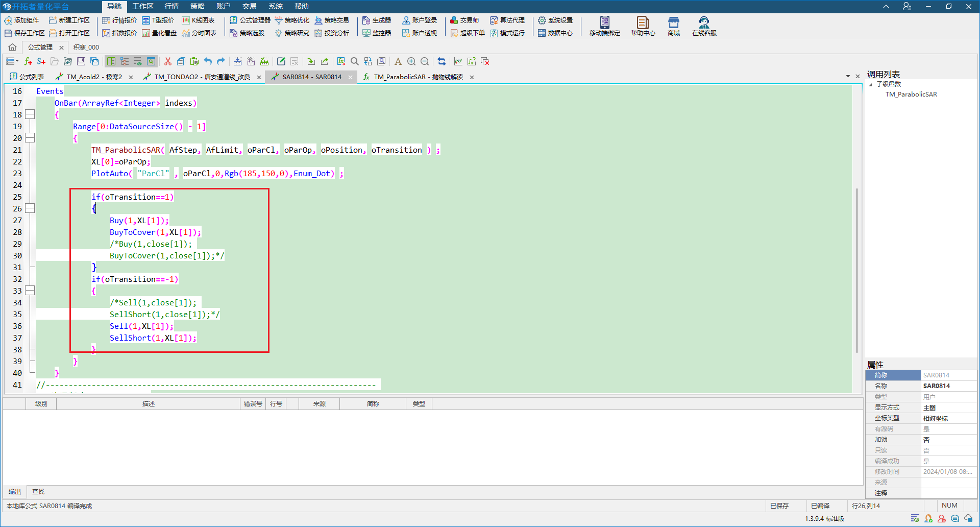The height and width of the screenshot is (527, 980).
Task: Toggle the formula list side panel view button
Action: point(111,62)
